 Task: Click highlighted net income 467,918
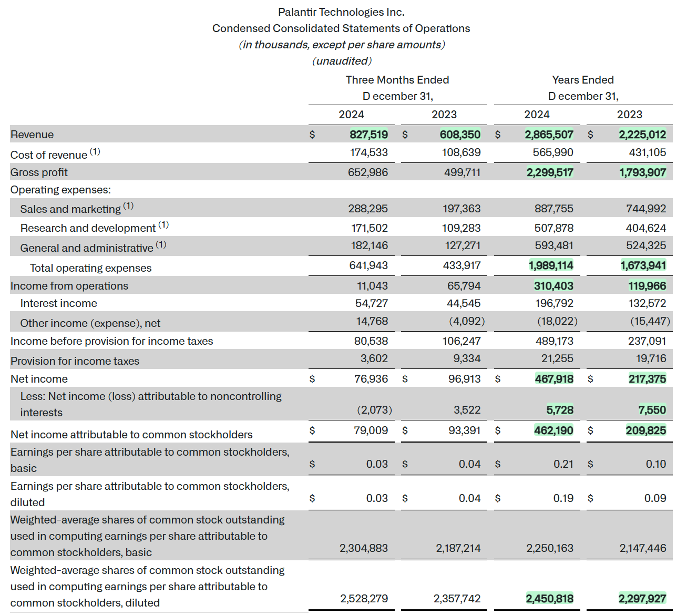(555, 379)
